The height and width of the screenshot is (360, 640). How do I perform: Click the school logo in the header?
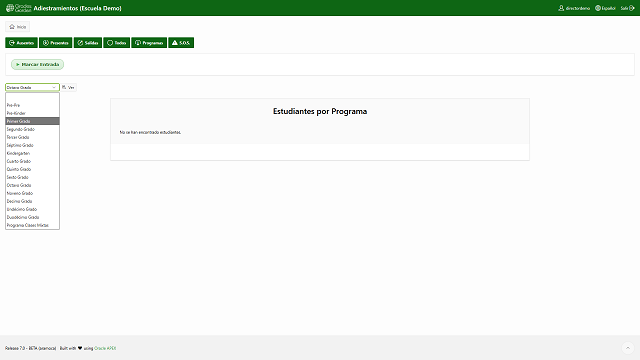pyautogui.click(x=18, y=8)
